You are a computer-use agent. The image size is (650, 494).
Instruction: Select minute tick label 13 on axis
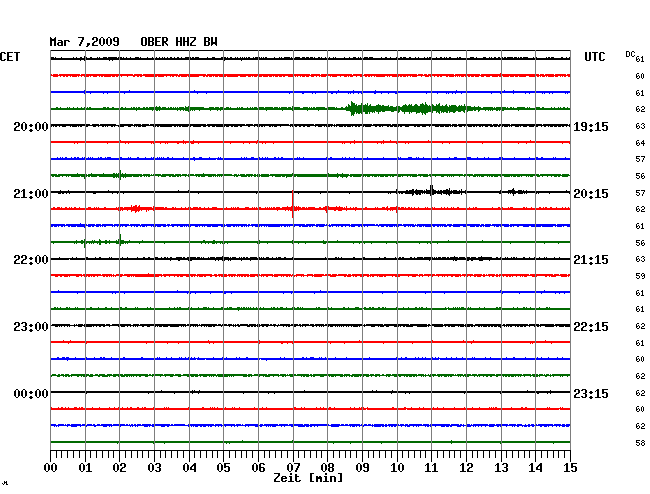[501, 467]
